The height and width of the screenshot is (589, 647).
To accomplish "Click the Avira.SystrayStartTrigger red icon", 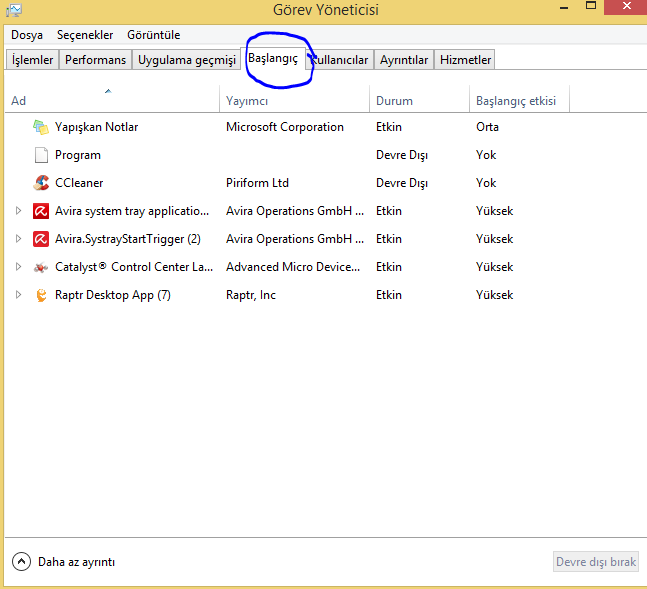I will tap(41, 239).
